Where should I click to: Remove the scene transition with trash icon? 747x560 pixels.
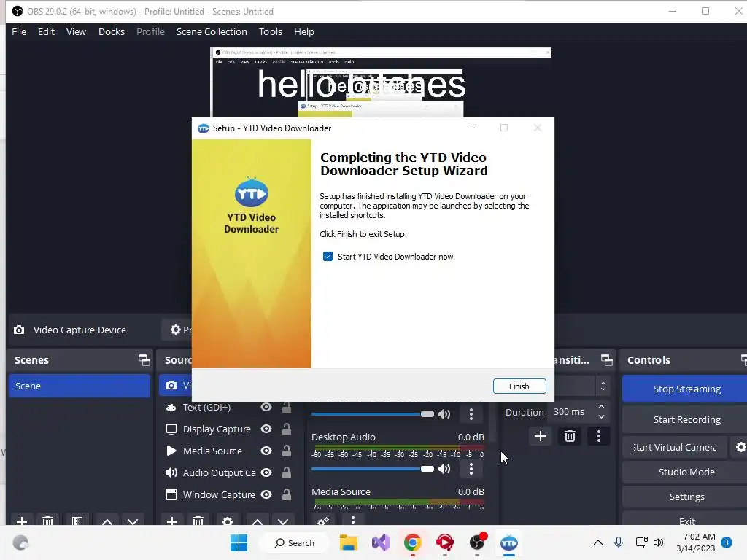tap(570, 436)
